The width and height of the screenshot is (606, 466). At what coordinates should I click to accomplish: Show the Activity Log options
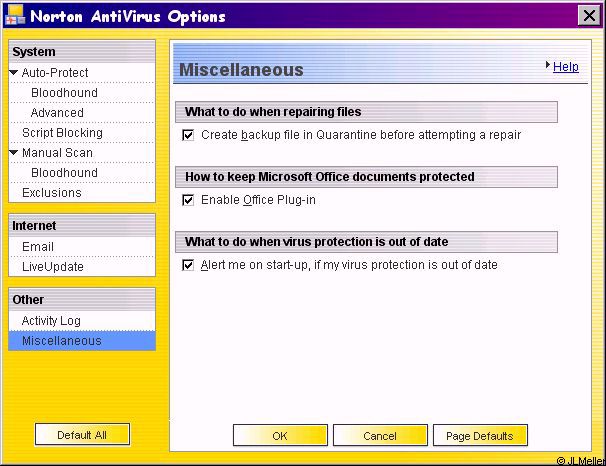51,321
